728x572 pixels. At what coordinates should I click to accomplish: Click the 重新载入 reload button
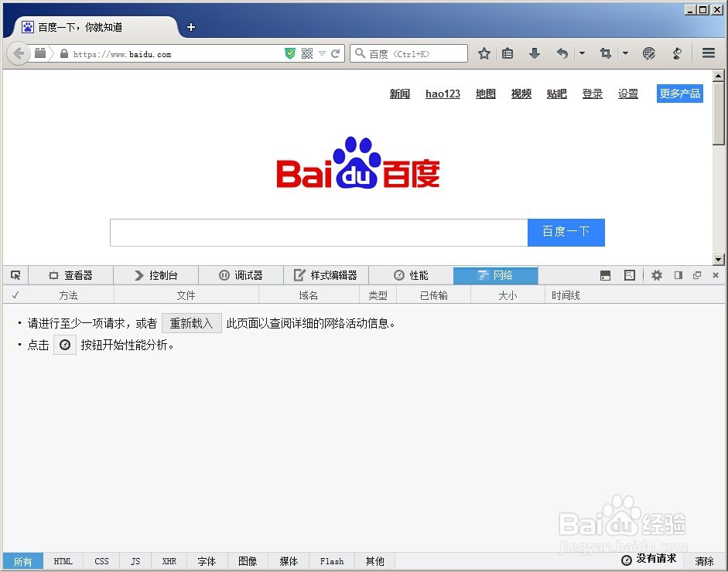click(x=191, y=323)
